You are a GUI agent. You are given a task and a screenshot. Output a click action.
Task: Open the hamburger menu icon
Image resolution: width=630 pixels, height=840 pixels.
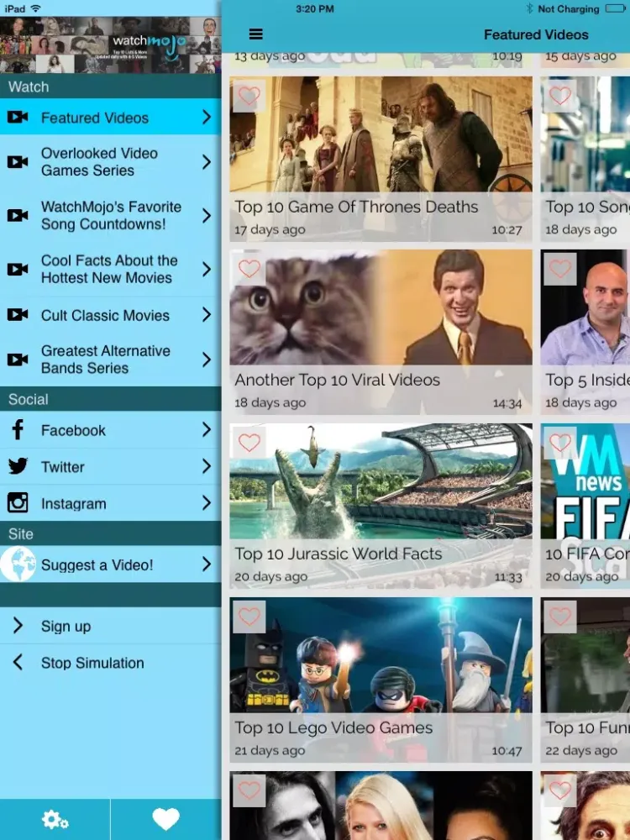pyautogui.click(x=256, y=34)
